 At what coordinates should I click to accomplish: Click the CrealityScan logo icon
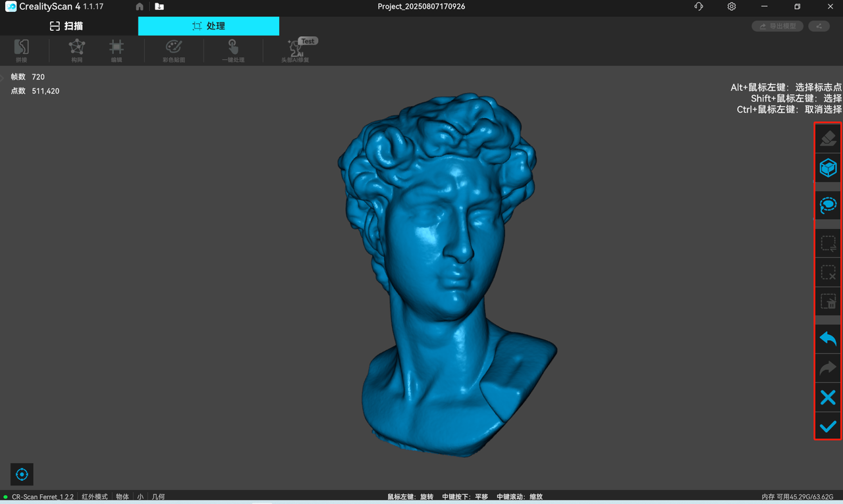coord(11,7)
